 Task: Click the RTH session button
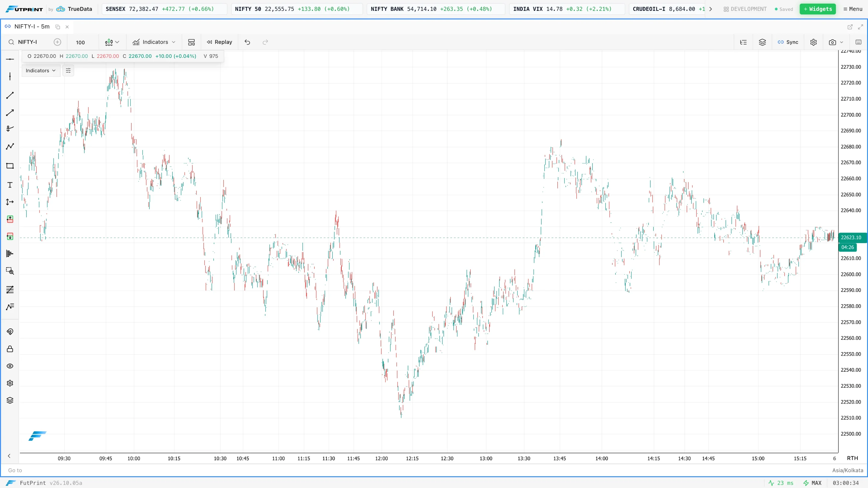[853, 458]
